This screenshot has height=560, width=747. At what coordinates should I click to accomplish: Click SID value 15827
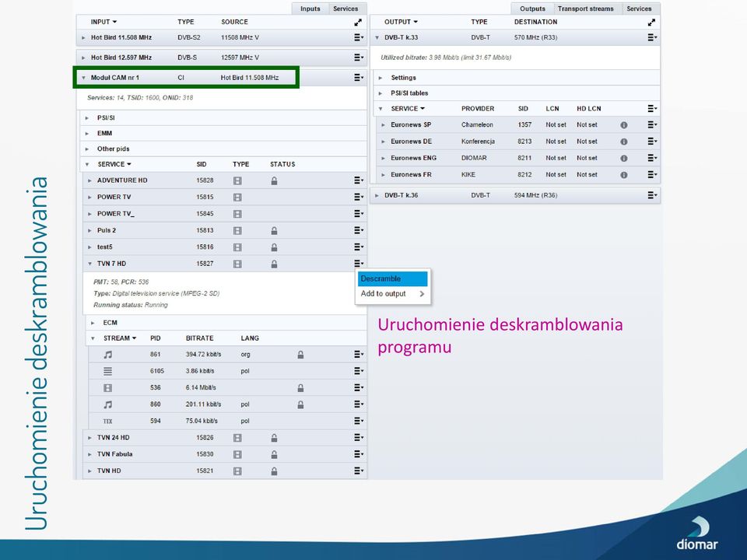(x=205, y=264)
